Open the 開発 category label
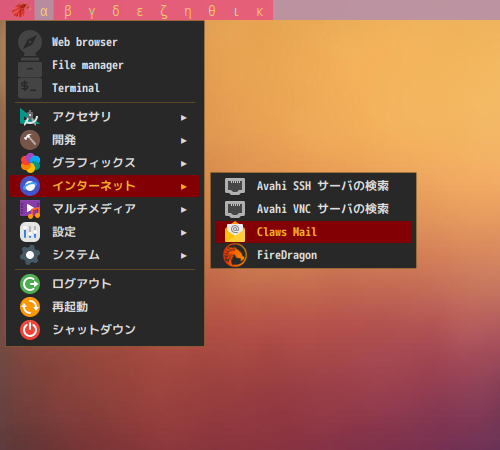This screenshot has width=500, height=450. pyautogui.click(x=64, y=140)
